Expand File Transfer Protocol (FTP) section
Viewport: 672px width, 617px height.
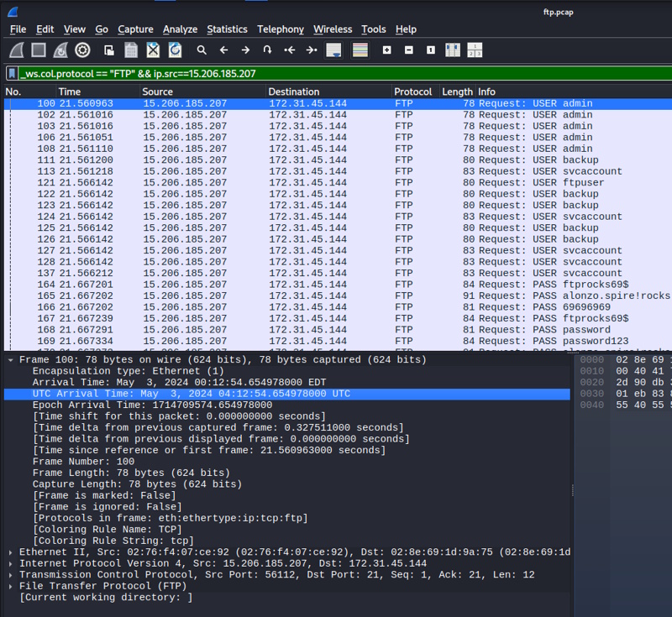[11, 586]
